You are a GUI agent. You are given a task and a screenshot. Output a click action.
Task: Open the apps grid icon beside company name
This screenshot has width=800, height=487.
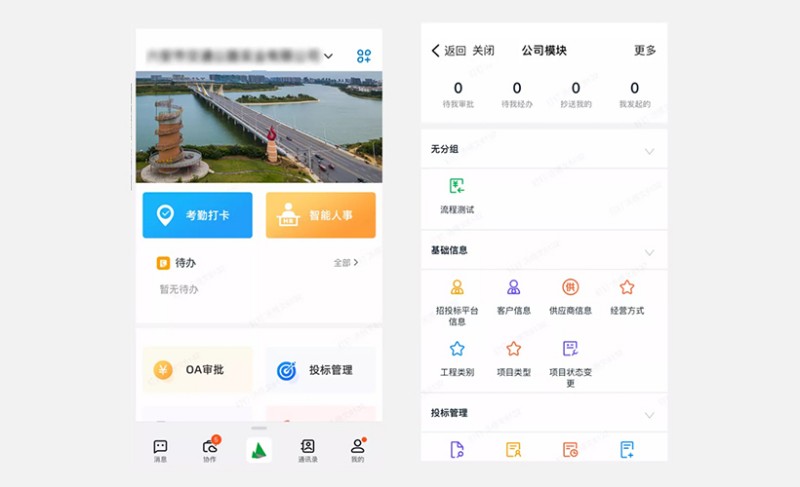[364, 56]
